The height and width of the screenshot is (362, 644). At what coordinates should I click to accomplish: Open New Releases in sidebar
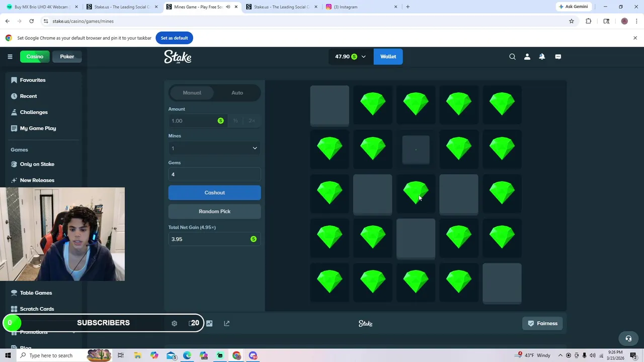pos(37,180)
